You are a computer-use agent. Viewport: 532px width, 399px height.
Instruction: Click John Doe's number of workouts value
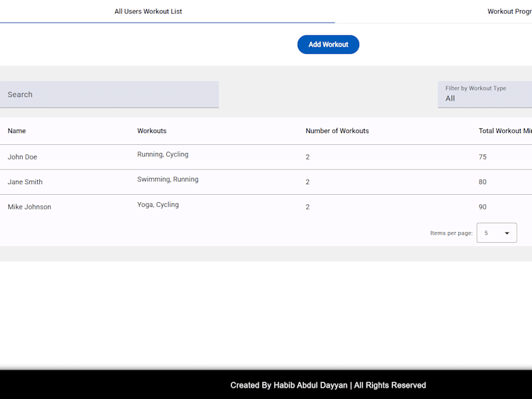(x=307, y=157)
